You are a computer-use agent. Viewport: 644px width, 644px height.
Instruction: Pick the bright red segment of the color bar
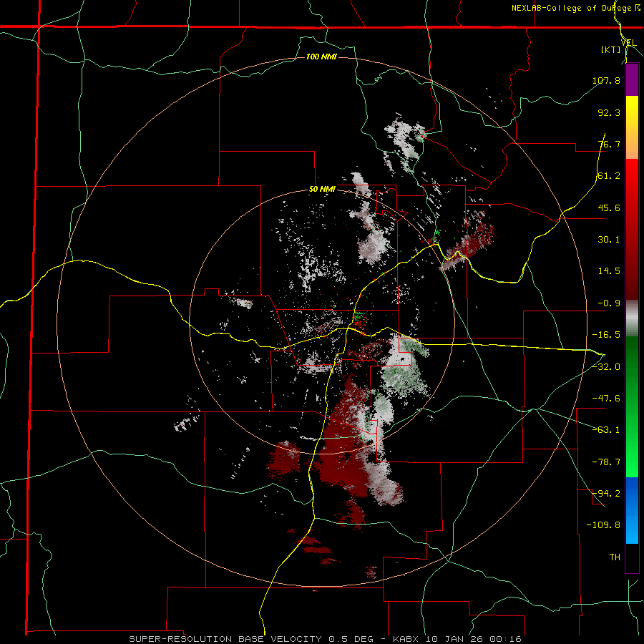click(x=632, y=175)
